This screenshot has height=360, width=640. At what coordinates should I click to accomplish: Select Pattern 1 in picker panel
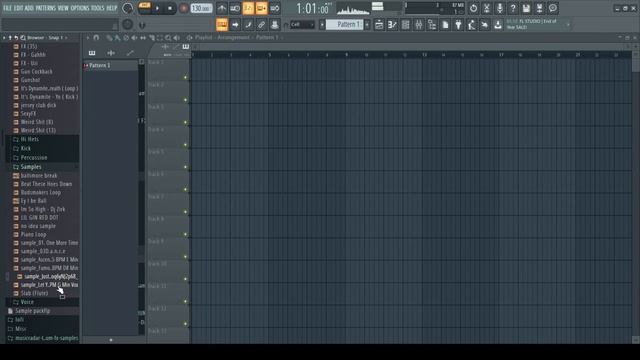tap(110, 65)
